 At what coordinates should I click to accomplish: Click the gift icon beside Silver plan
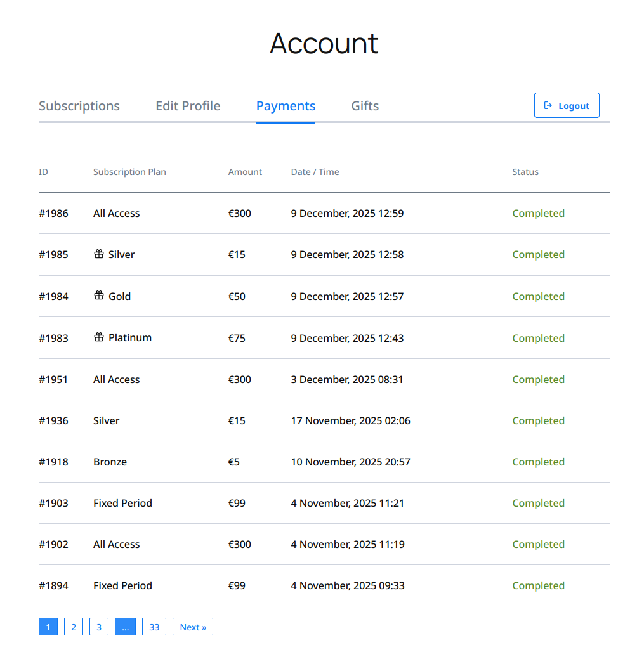98,254
